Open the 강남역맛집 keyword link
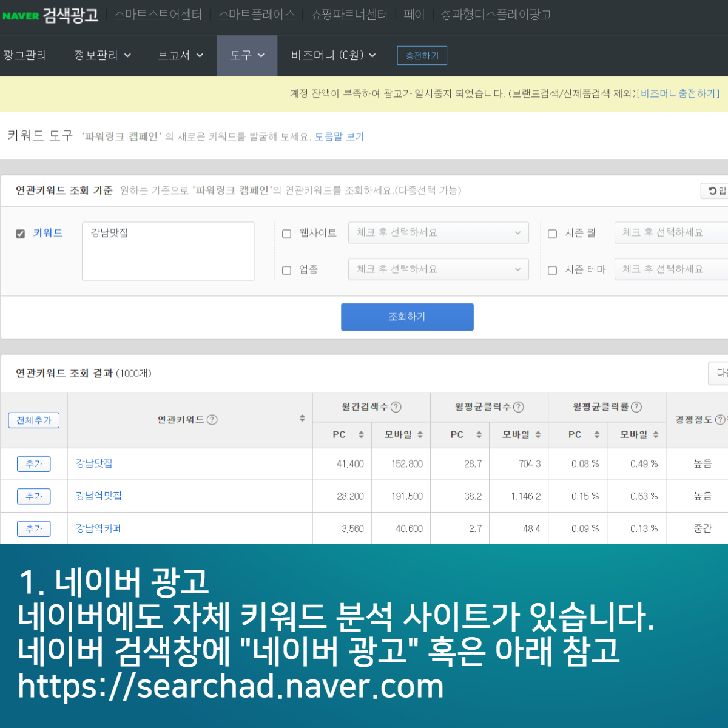This screenshot has width=728, height=728. [98, 496]
